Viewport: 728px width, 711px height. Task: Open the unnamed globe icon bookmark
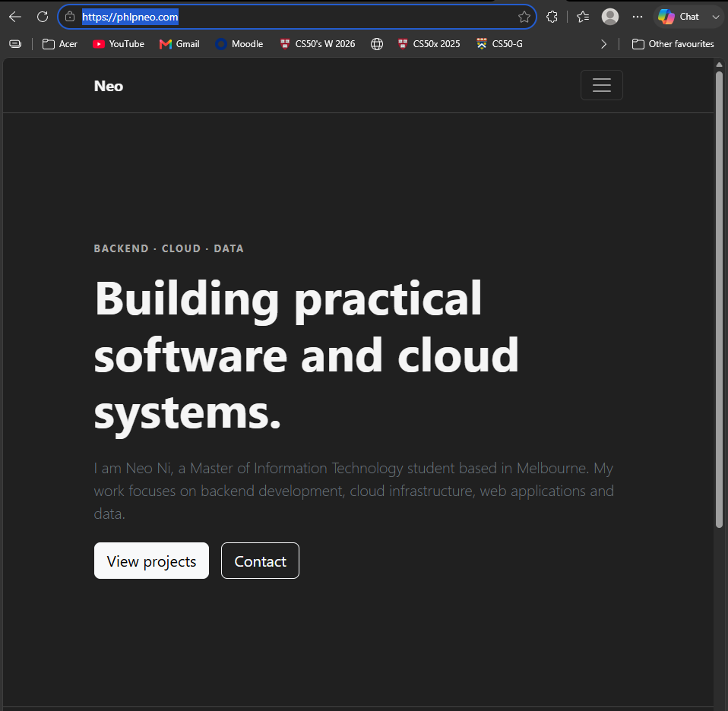tap(377, 44)
